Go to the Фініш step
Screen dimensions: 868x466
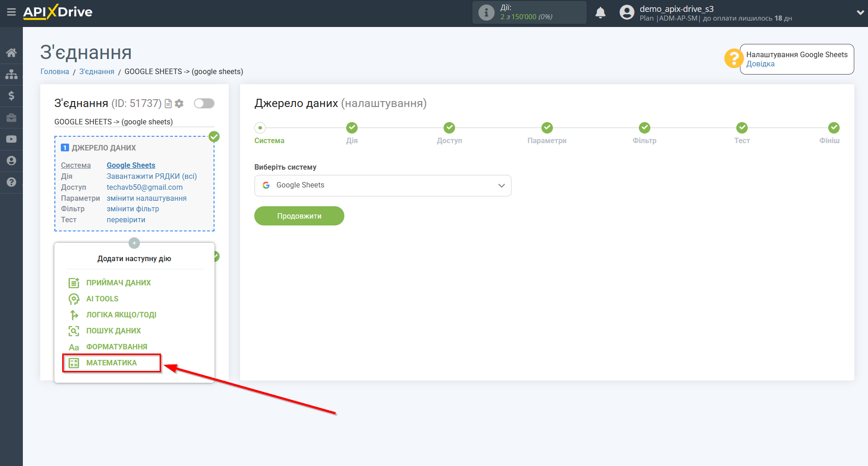tap(834, 128)
